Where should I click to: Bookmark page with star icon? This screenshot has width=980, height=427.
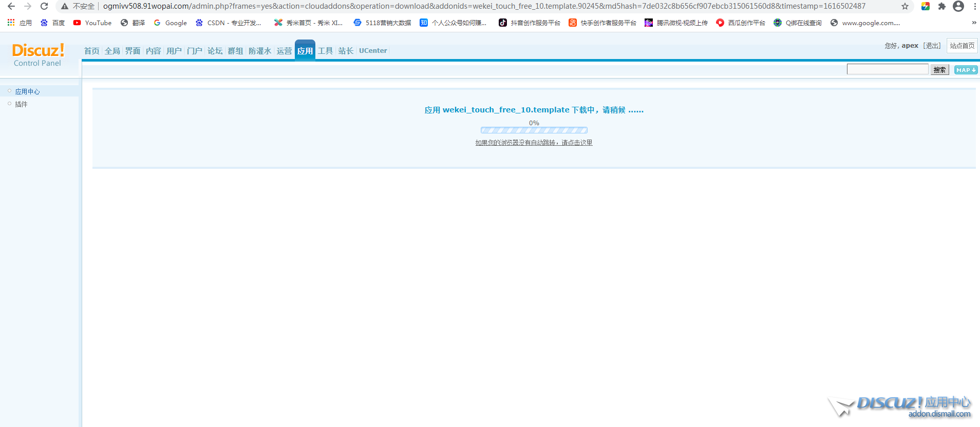click(905, 6)
